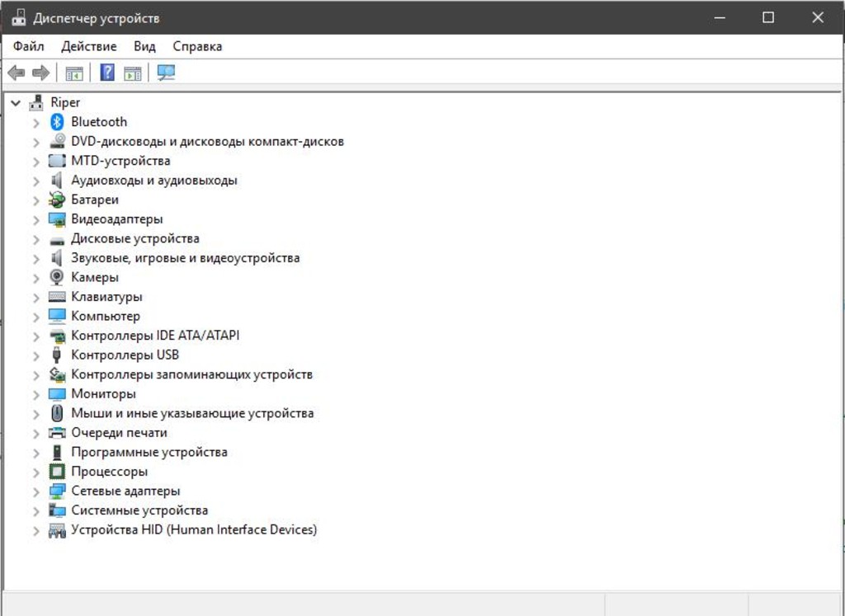The height and width of the screenshot is (616, 845).
Task: Maximize the Диспетчер устройств window
Action: pyautogui.click(x=768, y=17)
